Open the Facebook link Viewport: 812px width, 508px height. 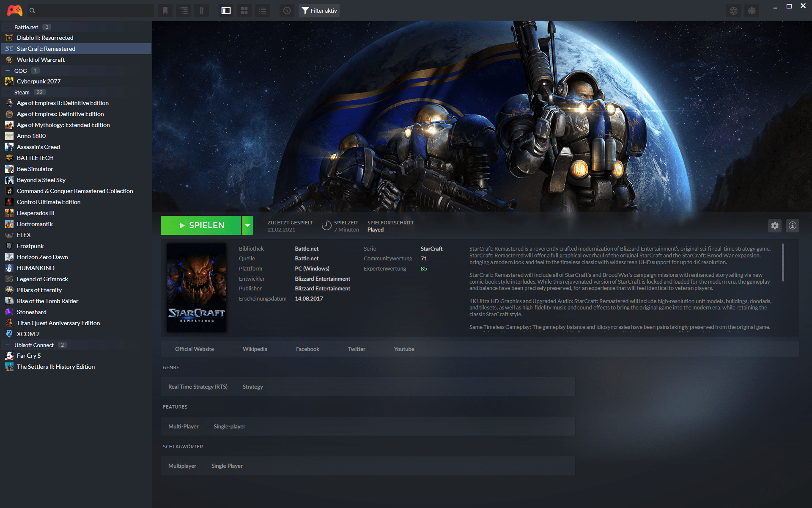[x=307, y=349]
